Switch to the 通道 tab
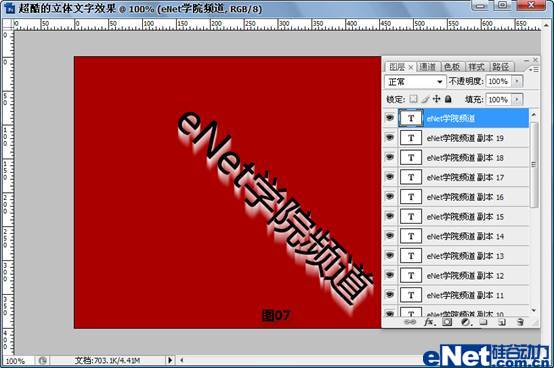This screenshot has height=368, width=554. pyautogui.click(x=428, y=67)
